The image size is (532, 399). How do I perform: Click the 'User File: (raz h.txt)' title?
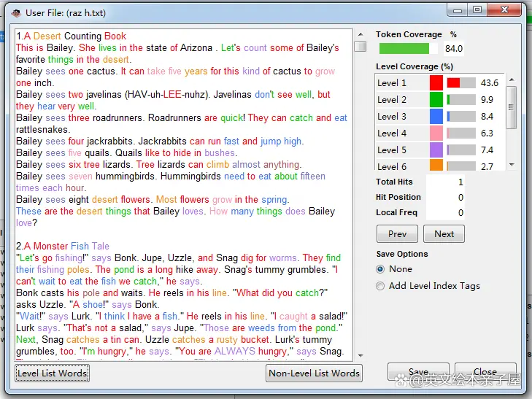[x=66, y=13]
